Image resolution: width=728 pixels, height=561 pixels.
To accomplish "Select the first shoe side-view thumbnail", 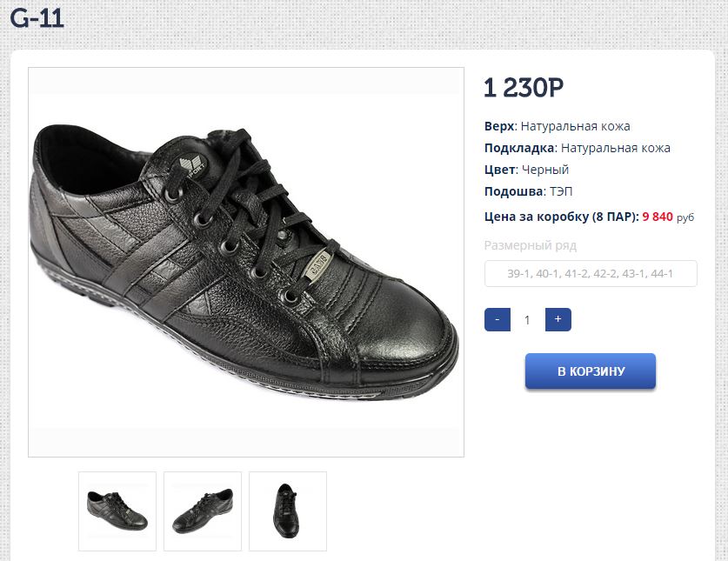I will point(117,511).
